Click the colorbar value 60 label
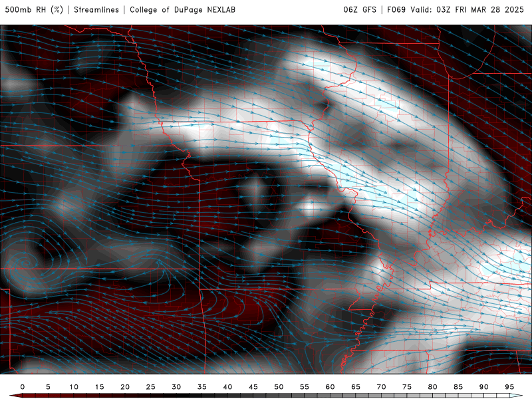 tap(330, 387)
